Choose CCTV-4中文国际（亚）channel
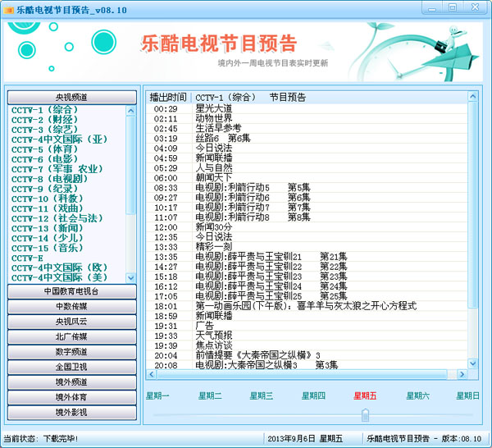Image resolution: width=492 pixels, height=448 pixels. tap(60, 139)
